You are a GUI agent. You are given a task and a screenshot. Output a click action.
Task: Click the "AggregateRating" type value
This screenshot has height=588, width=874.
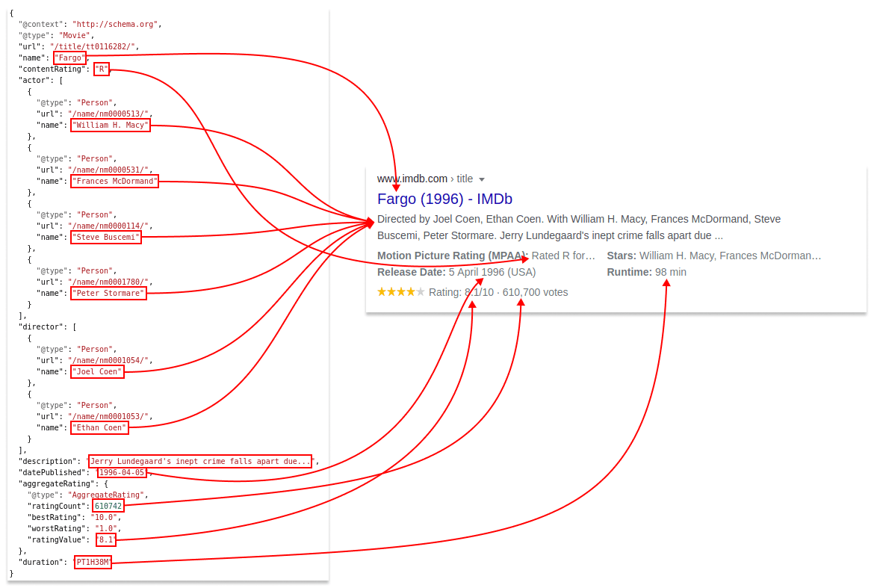(x=106, y=495)
